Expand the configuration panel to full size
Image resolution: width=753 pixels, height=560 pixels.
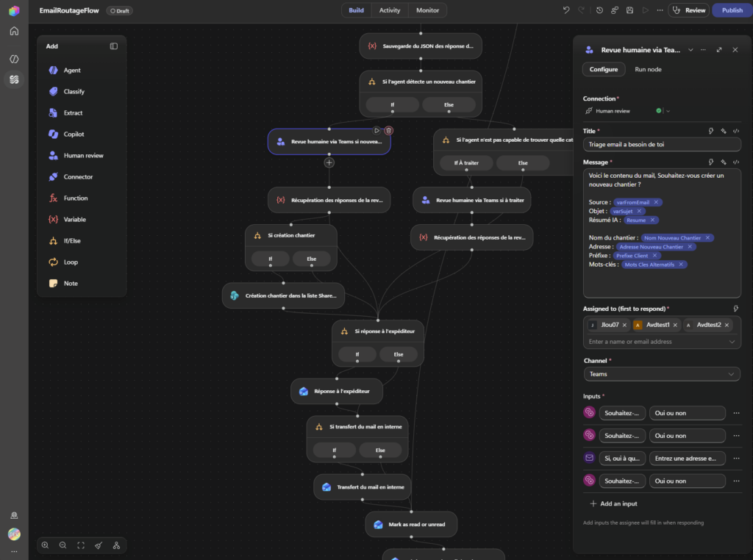719,49
